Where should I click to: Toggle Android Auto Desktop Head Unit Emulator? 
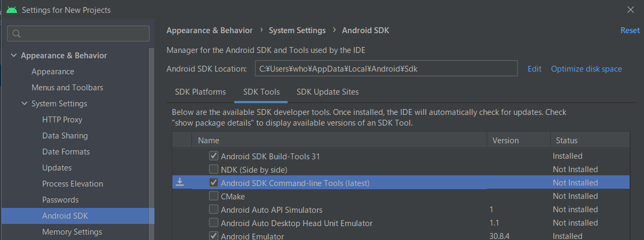click(x=214, y=223)
